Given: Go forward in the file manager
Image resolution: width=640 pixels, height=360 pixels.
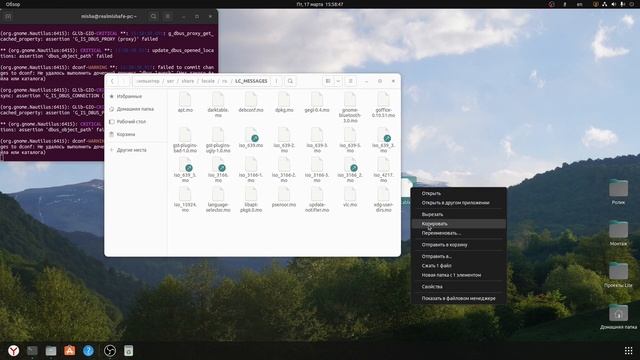Looking at the screenshot, I should pos(124,81).
